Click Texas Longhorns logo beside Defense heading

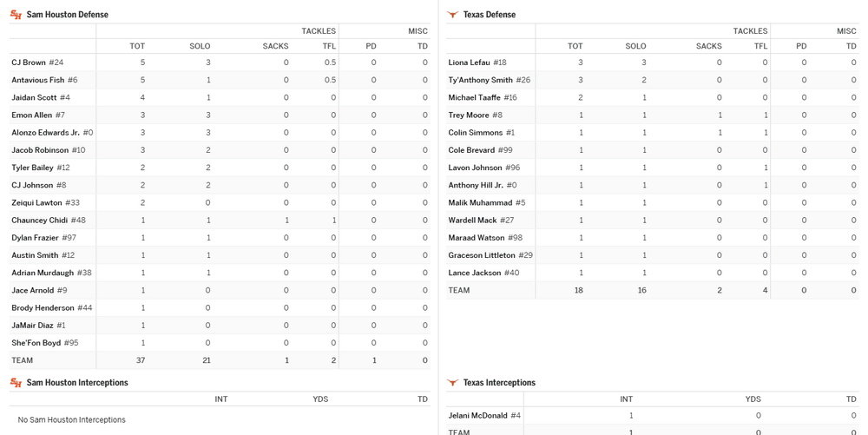tap(452, 15)
